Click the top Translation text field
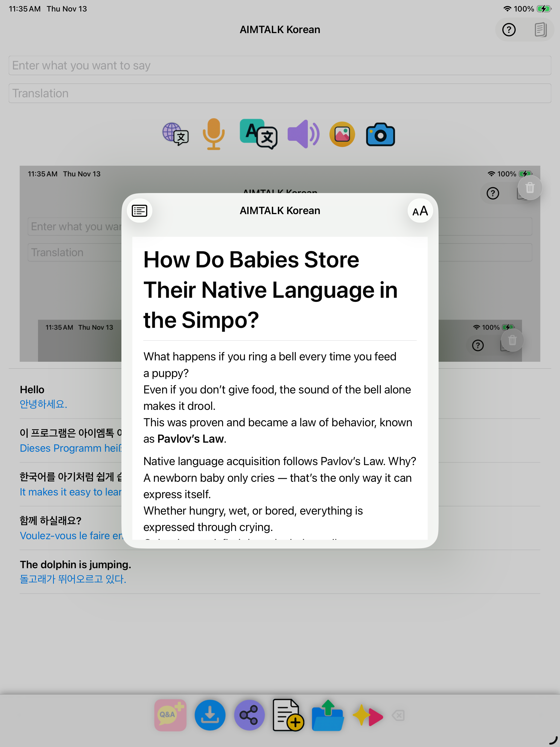 (280, 93)
